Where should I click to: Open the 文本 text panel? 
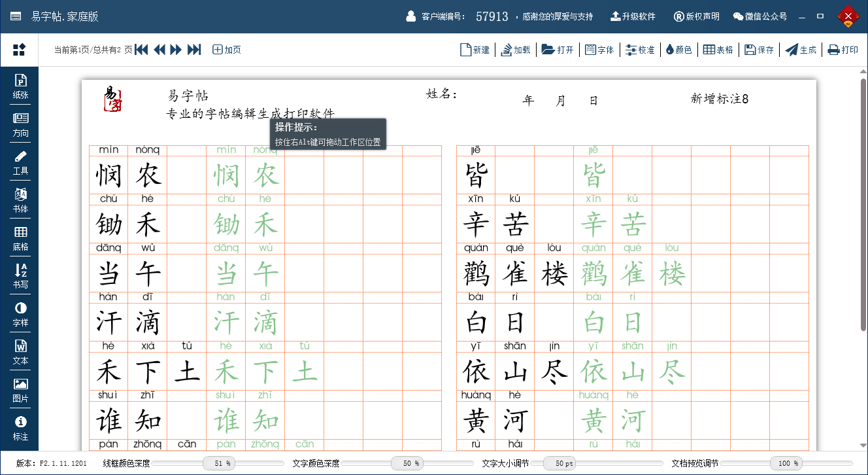point(20,352)
